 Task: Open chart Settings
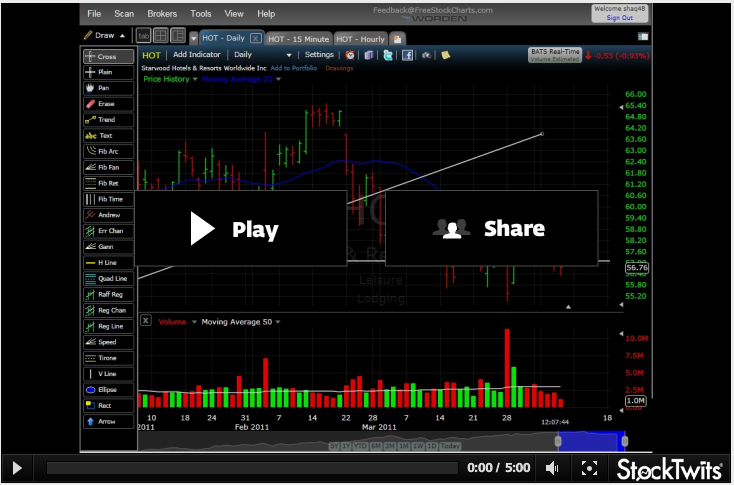319,55
